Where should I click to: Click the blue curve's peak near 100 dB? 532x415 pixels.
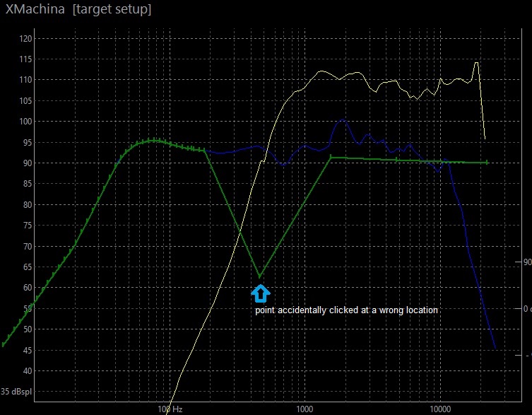(x=343, y=119)
